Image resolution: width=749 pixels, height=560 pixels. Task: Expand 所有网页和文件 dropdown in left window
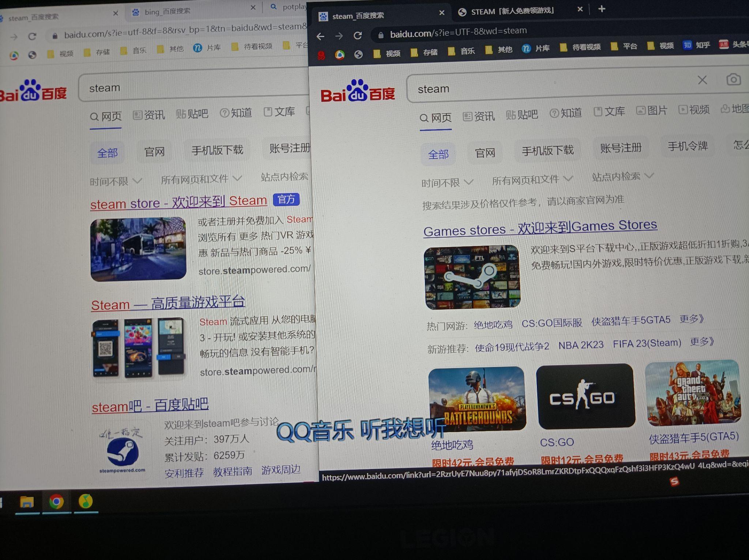(202, 179)
